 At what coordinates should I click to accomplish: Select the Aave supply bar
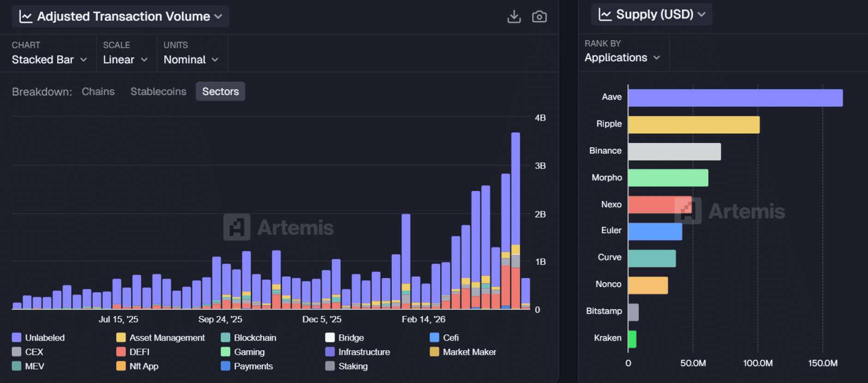coord(736,98)
